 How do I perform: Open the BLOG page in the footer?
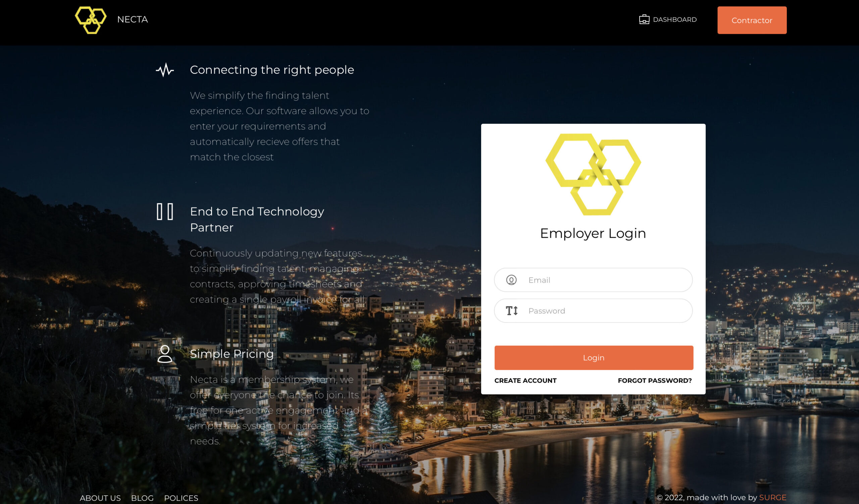[x=143, y=498]
